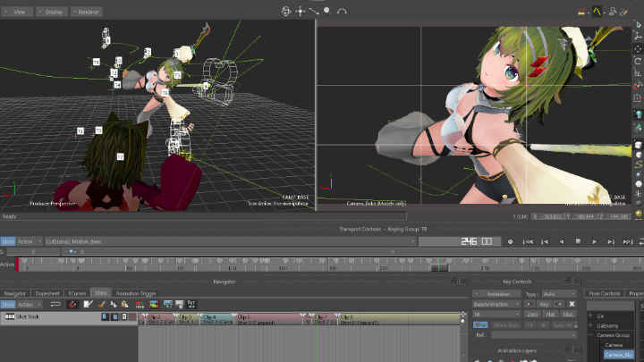Open the TR keying group dropdown
Viewport: 644px width, 362px height.
coord(496,315)
